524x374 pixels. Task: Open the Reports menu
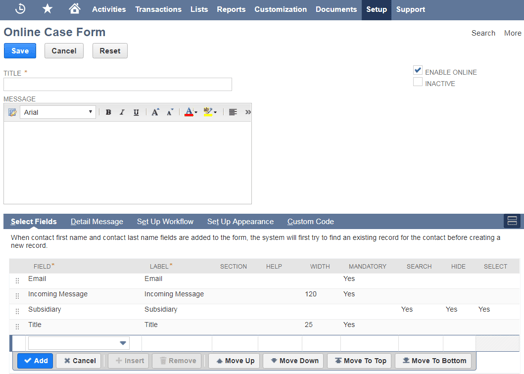pos(231,9)
